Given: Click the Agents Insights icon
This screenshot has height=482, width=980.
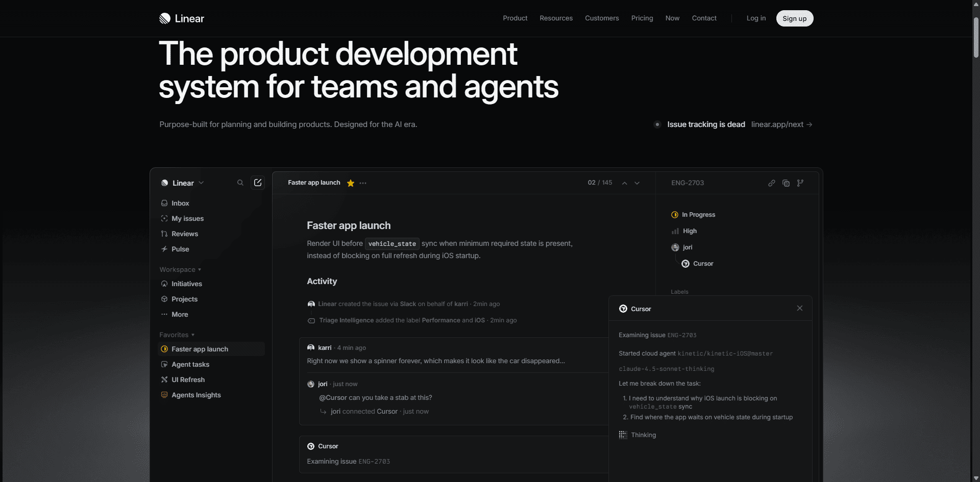Looking at the screenshot, I should 164,395.
